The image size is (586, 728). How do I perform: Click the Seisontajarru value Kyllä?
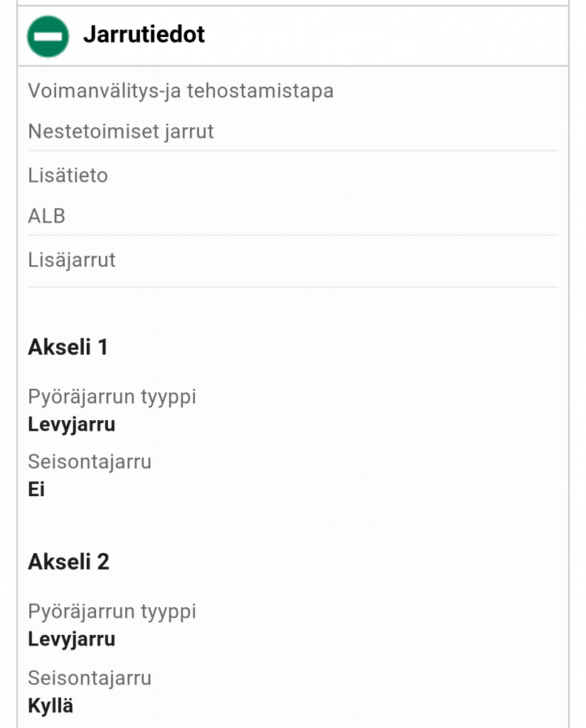tap(50, 706)
